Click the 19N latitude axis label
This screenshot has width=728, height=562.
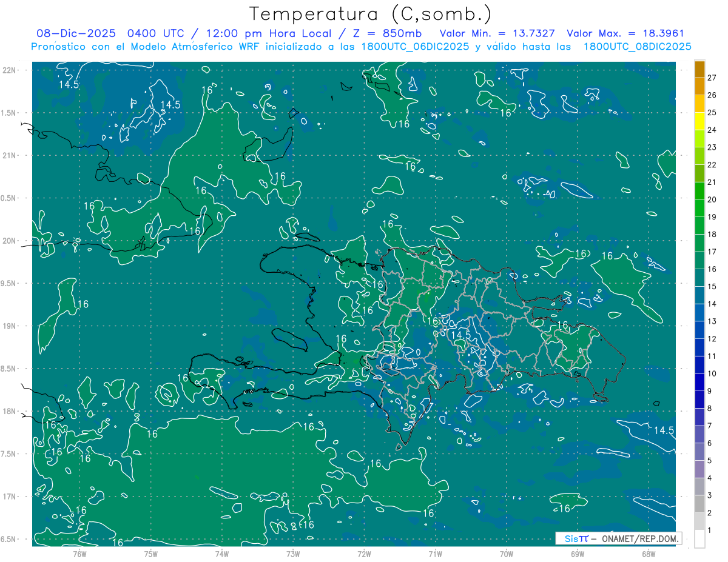(9, 326)
